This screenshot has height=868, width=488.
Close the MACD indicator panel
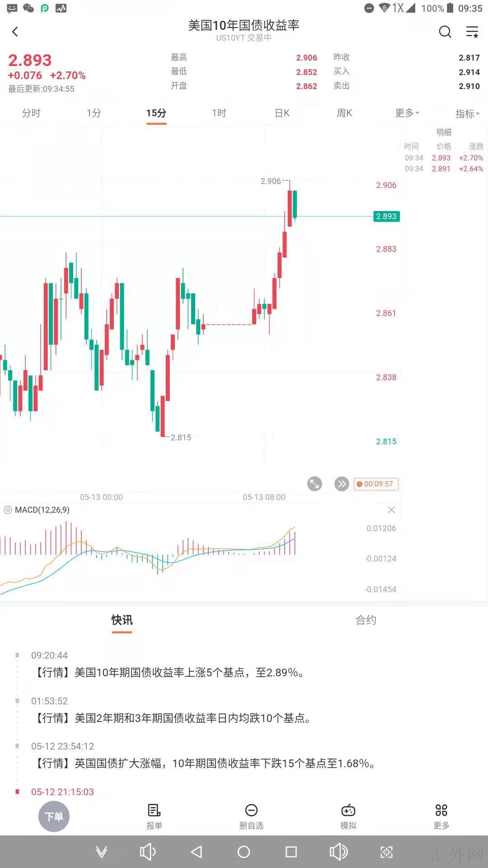tap(391, 510)
